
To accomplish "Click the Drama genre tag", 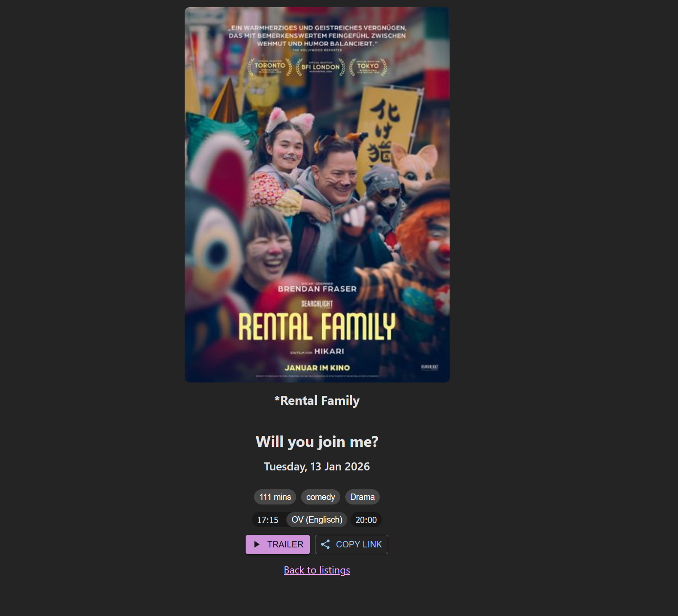I will [x=362, y=497].
